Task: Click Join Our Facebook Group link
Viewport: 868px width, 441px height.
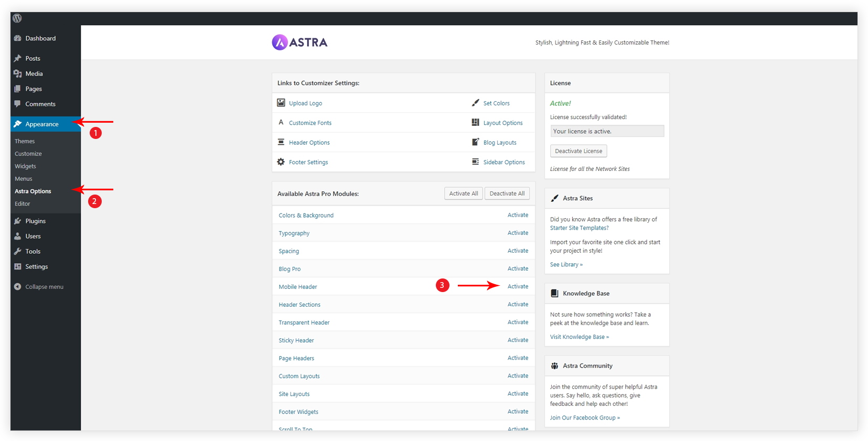Action: pyautogui.click(x=585, y=417)
